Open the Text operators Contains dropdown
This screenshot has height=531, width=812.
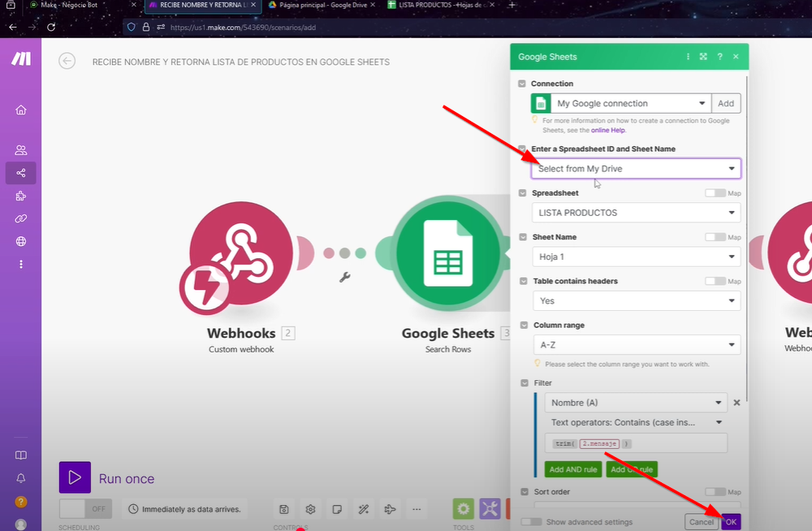[x=636, y=422]
